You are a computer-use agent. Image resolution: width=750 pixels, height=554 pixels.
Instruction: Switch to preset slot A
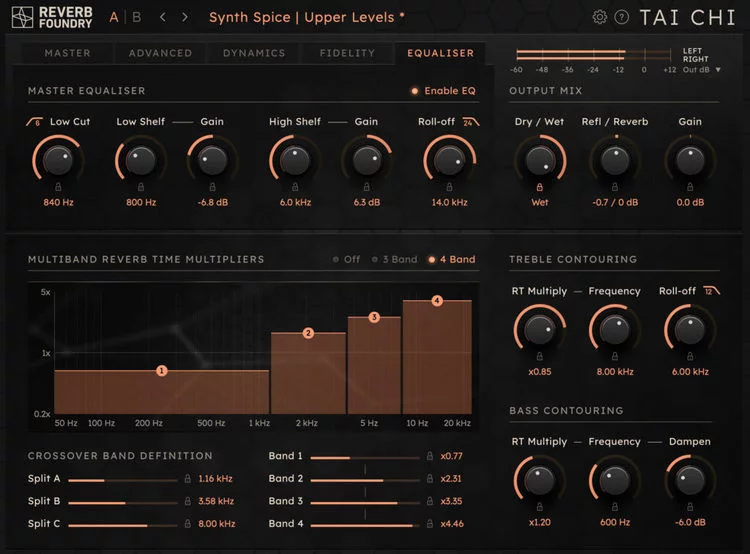point(114,17)
